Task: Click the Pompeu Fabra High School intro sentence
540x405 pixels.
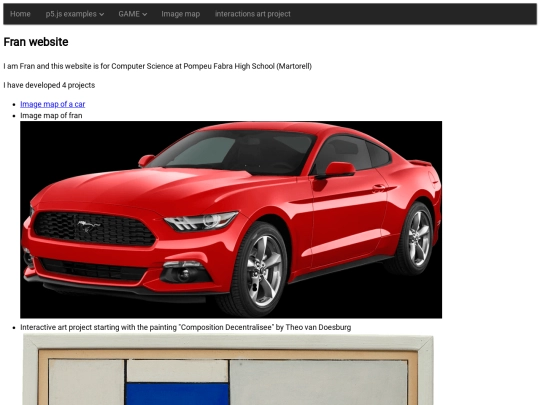Action: (158, 66)
